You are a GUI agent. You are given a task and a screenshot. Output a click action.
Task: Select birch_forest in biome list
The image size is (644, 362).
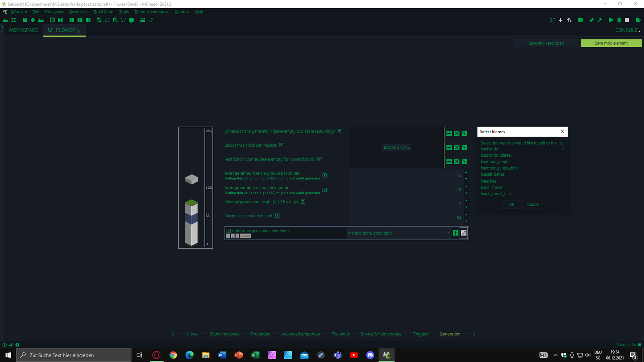click(492, 187)
